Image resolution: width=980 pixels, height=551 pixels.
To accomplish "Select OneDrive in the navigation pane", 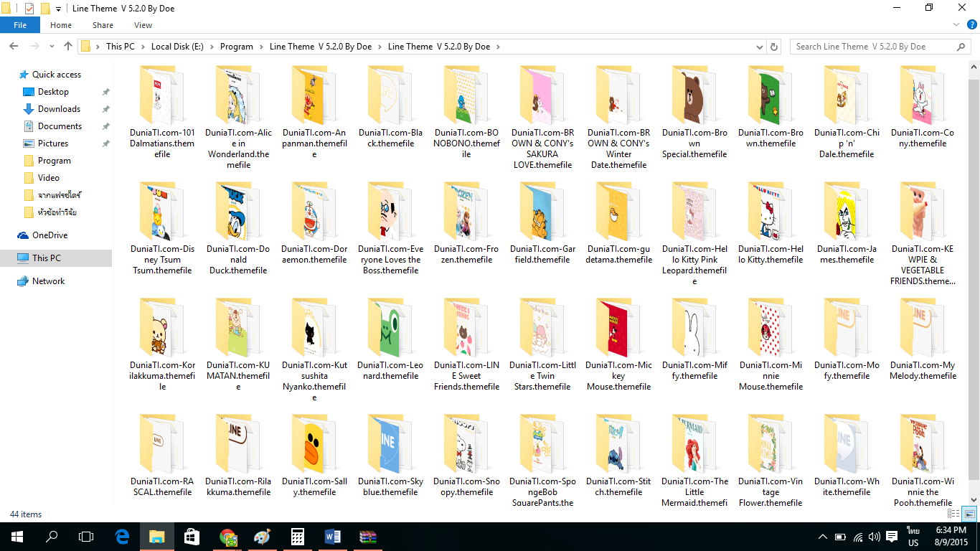I will (x=50, y=235).
